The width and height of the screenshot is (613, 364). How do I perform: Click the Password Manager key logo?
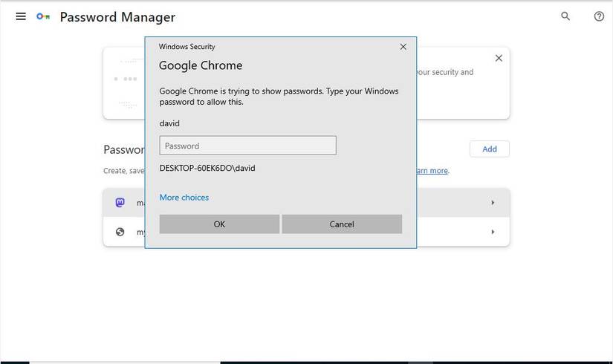tap(43, 16)
